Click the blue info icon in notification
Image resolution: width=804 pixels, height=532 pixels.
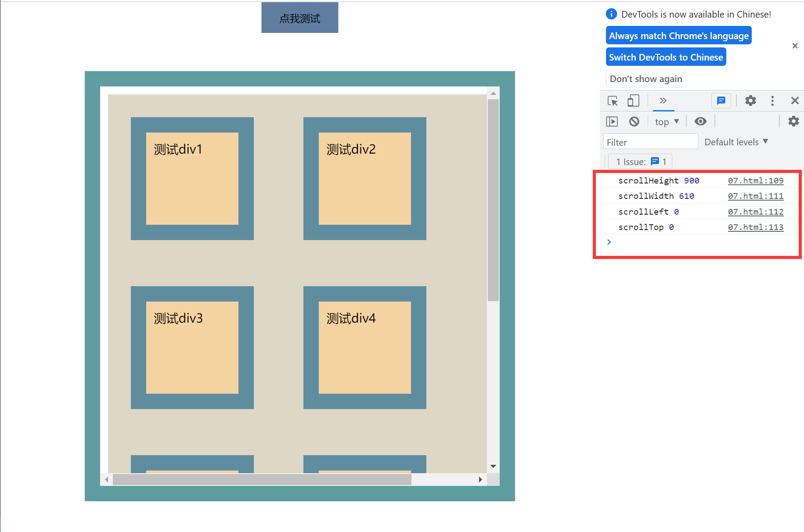click(x=611, y=14)
